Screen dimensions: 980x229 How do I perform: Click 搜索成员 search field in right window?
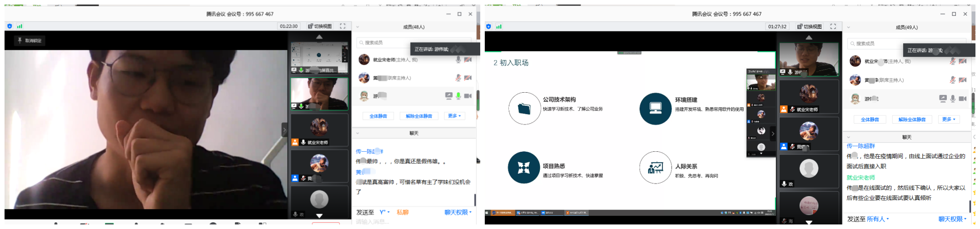click(x=906, y=44)
